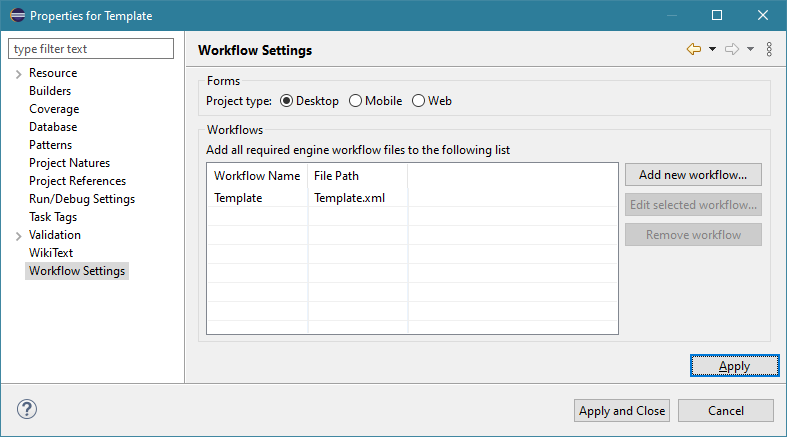This screenshot has height=437, width=787.
Task: Open the Builders properties page
Action: coord(50,91)
